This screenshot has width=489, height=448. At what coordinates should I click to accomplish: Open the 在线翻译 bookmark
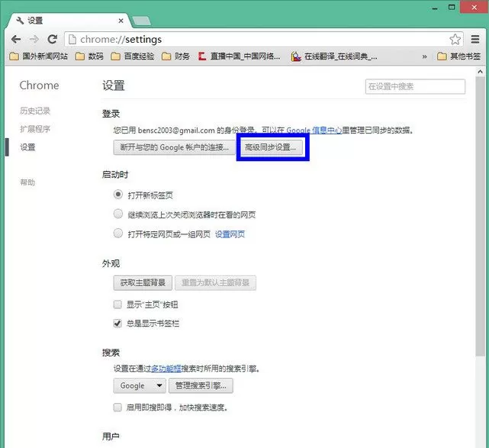pos(334,56)
